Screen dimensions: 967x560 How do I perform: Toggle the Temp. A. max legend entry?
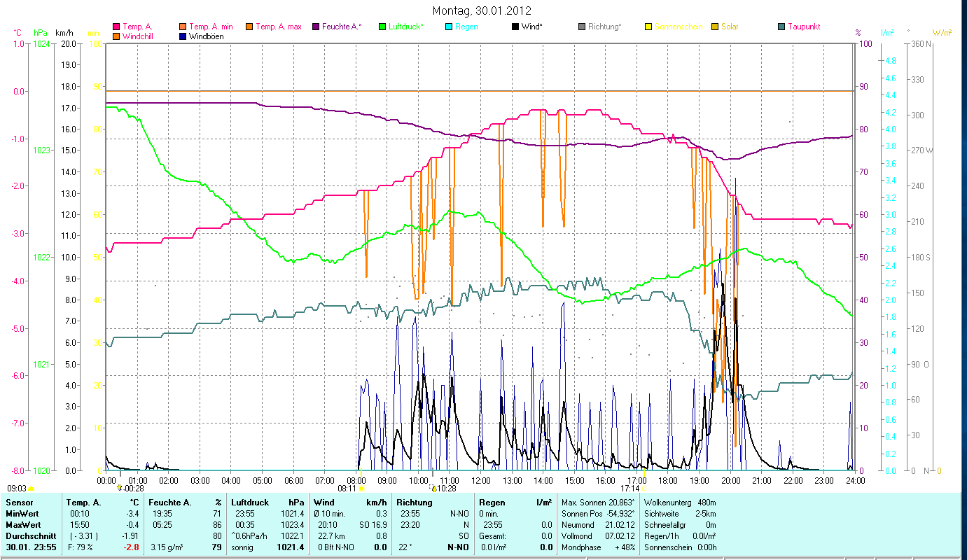[x=277, y=27]
